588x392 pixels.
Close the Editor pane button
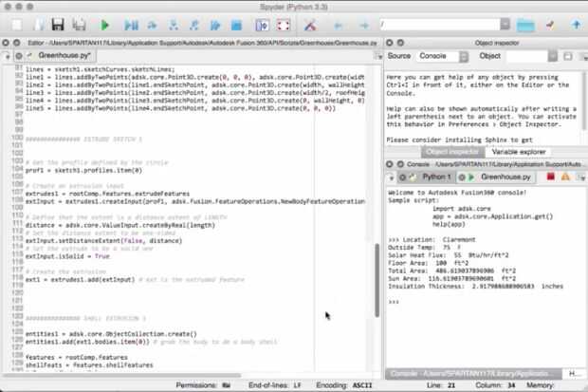click(6, 43)
